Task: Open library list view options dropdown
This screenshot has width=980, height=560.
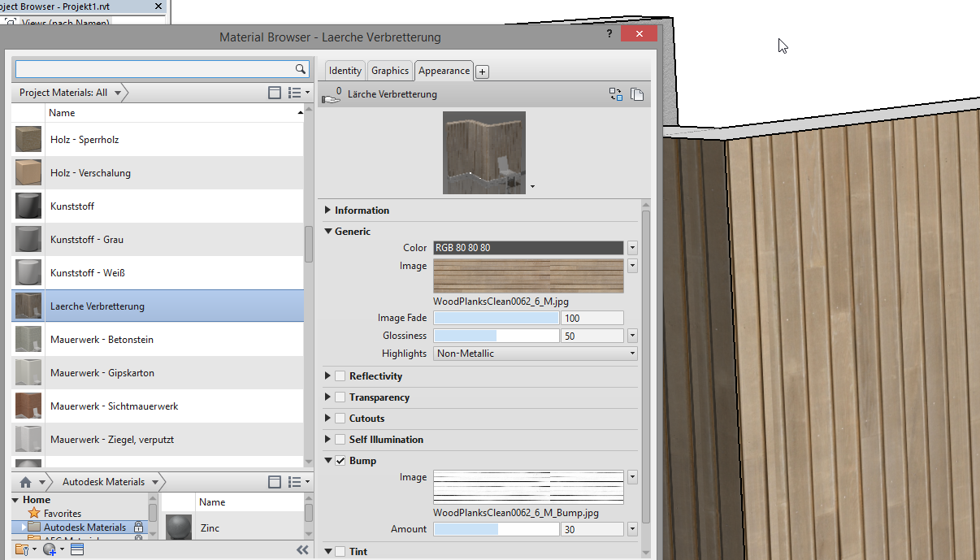Action: (299, 482)
